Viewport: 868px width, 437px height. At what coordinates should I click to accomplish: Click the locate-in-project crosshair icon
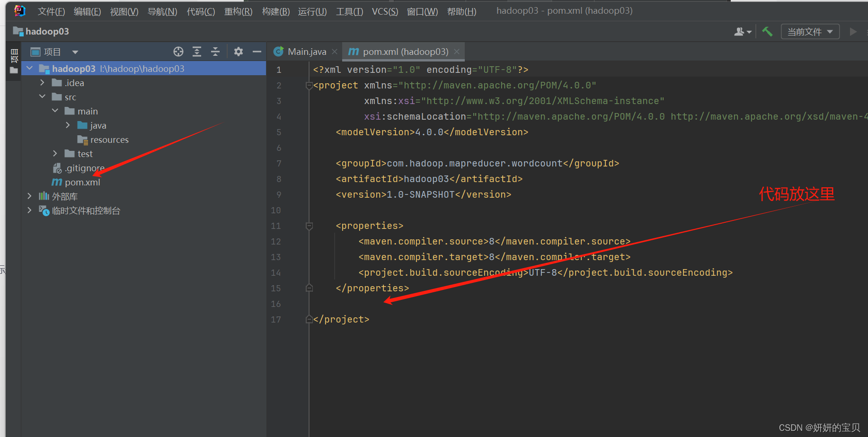coord(178,52)
